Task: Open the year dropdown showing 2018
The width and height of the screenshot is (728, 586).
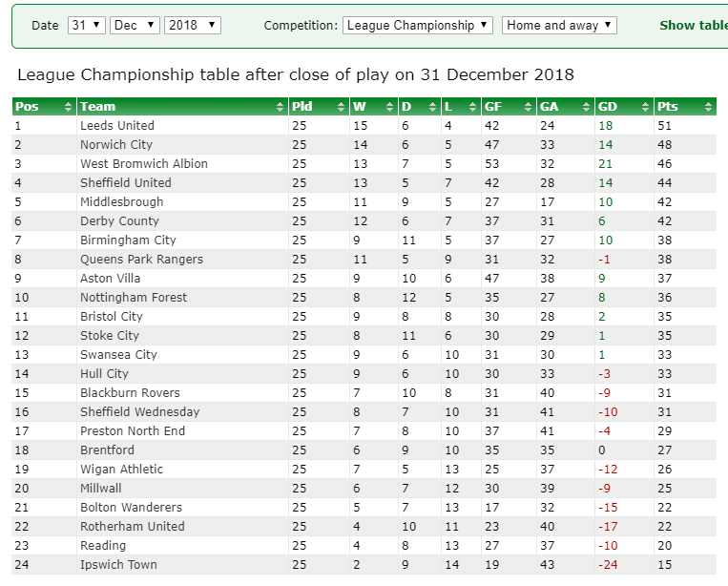Action: pos(193,25)
